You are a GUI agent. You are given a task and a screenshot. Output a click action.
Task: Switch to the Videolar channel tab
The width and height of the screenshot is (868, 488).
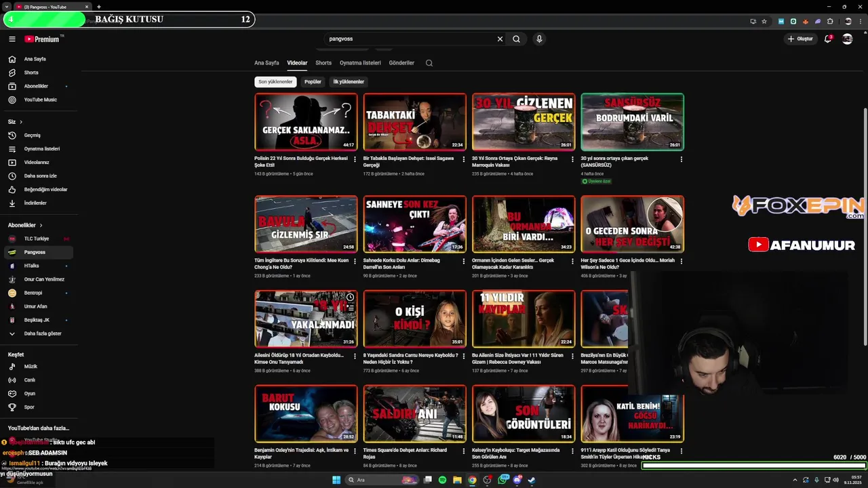tap(297, 63)
